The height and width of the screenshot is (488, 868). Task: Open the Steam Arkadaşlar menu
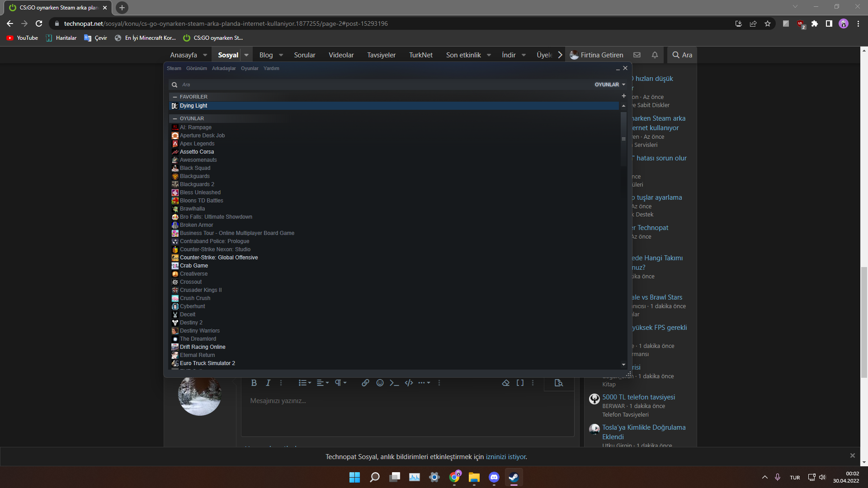[224, 68]
